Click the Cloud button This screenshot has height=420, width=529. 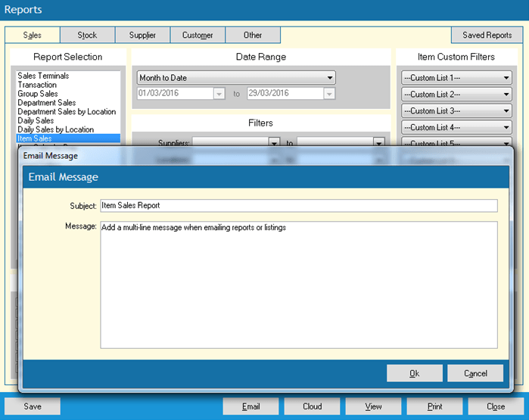[x=312, y=406]
